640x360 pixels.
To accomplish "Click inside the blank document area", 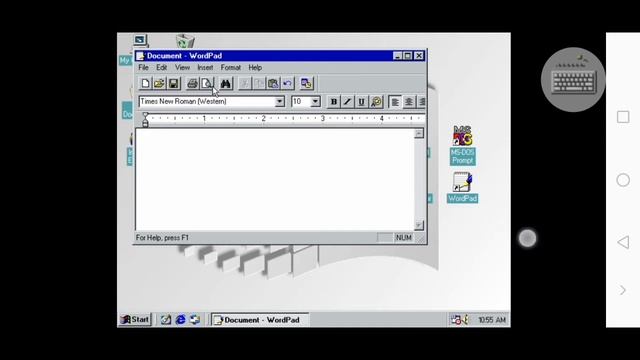I will tap(275, 180).
